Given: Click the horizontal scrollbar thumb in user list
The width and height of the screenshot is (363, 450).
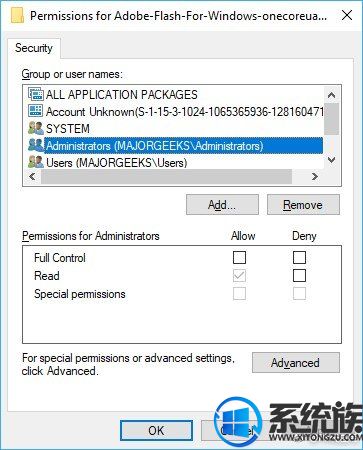Looking at the screenshot, I should (166, 176).
